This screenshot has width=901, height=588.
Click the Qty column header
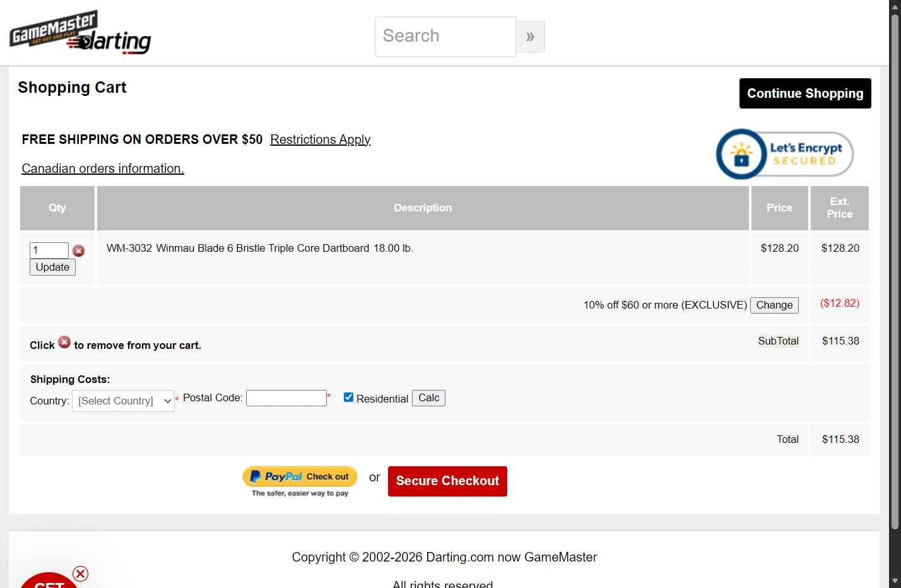tap(57, 208)
